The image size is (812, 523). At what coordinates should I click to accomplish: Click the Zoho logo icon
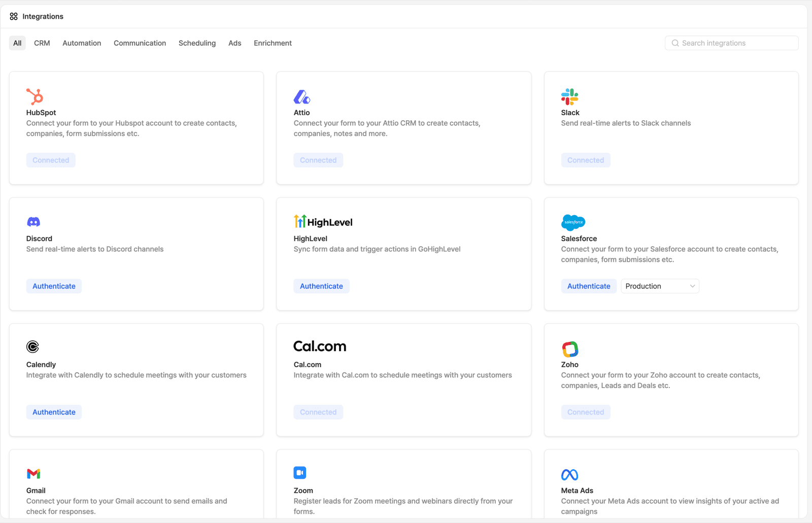pos(570,349)
